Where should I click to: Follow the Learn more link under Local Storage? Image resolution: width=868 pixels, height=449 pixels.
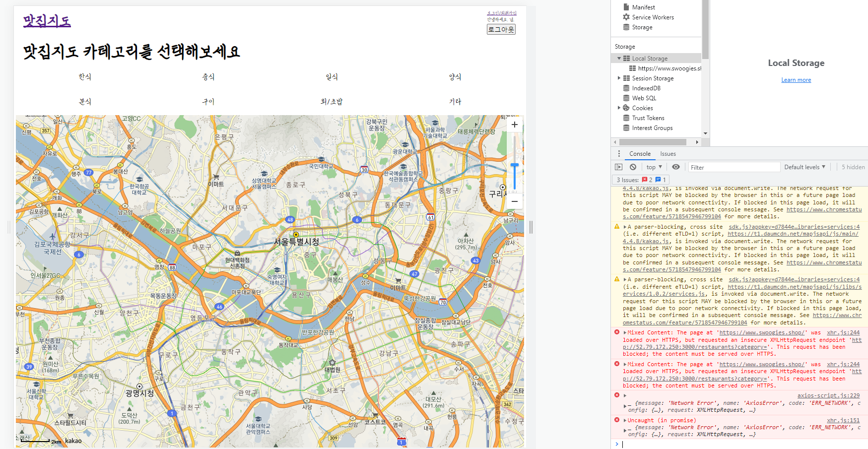tap(796, 80)
